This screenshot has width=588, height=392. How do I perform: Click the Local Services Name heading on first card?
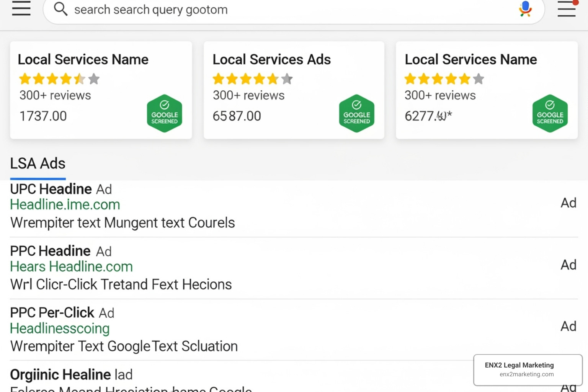tap(83, 59)
